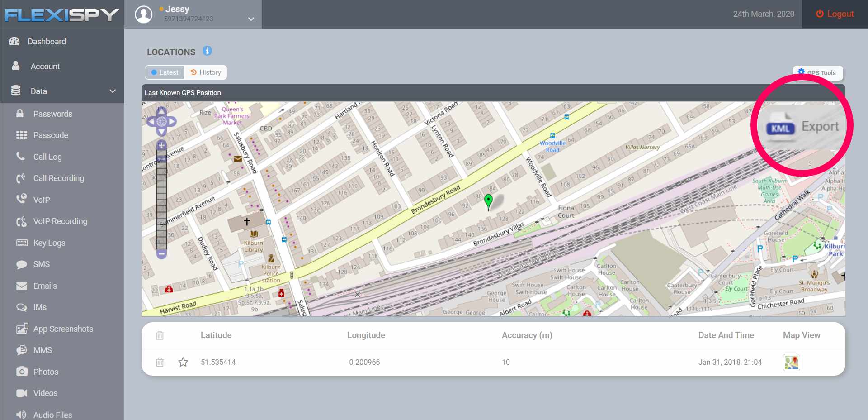Screen dimensions: 868x420
Task: Open Passwords lock icon entry
Action: pyautogui.click(x=20, y=114)
